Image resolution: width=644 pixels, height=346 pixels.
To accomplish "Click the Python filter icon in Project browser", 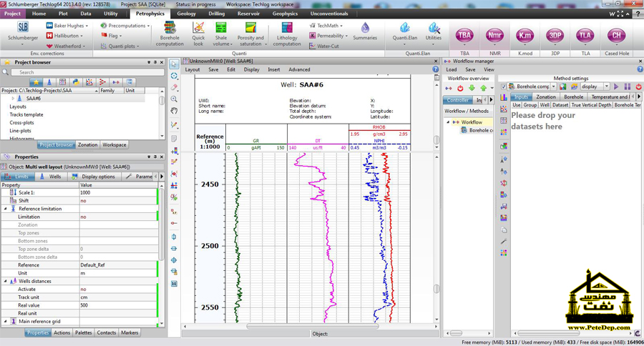I will (76, 82).
